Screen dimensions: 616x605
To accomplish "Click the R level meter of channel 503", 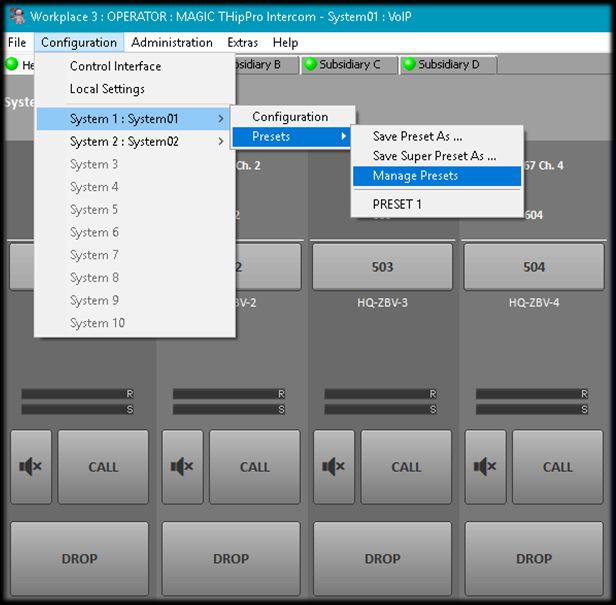I will point(381,394).
